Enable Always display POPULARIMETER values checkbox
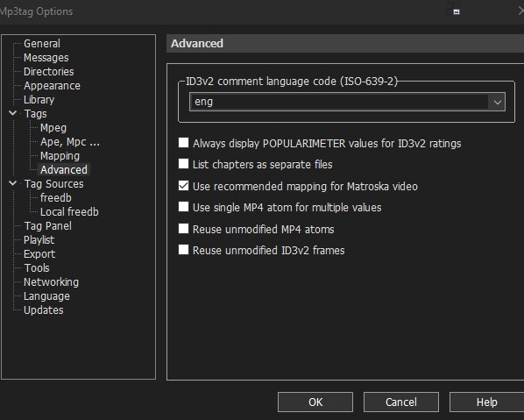524x420 pixels. tap(183, 143)
